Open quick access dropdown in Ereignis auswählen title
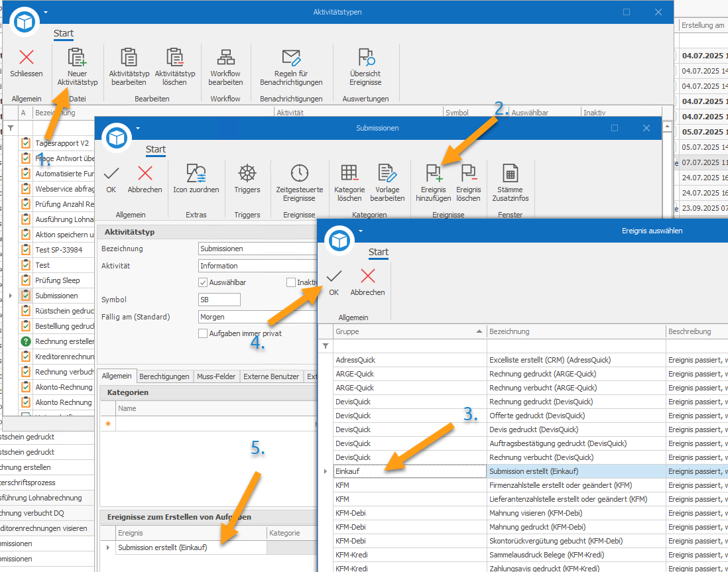Image resolution: width=728 pixels, height=572 pixels. 361,231
